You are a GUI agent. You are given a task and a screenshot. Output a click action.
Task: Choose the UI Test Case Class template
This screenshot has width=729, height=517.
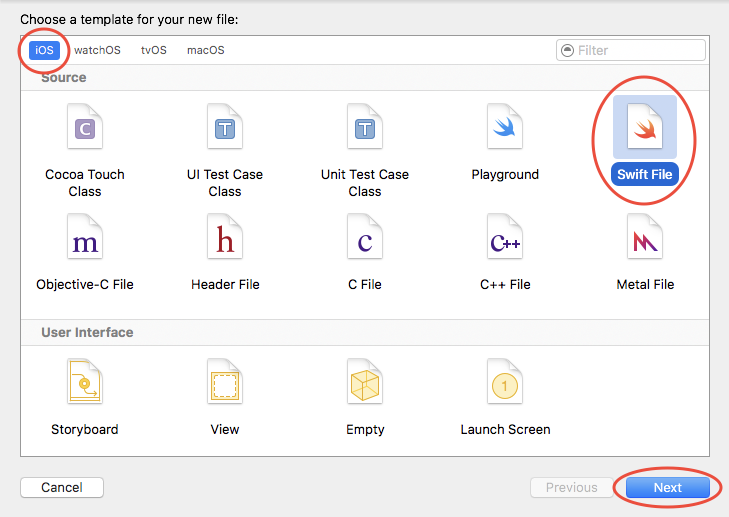(x=224, y=128)
